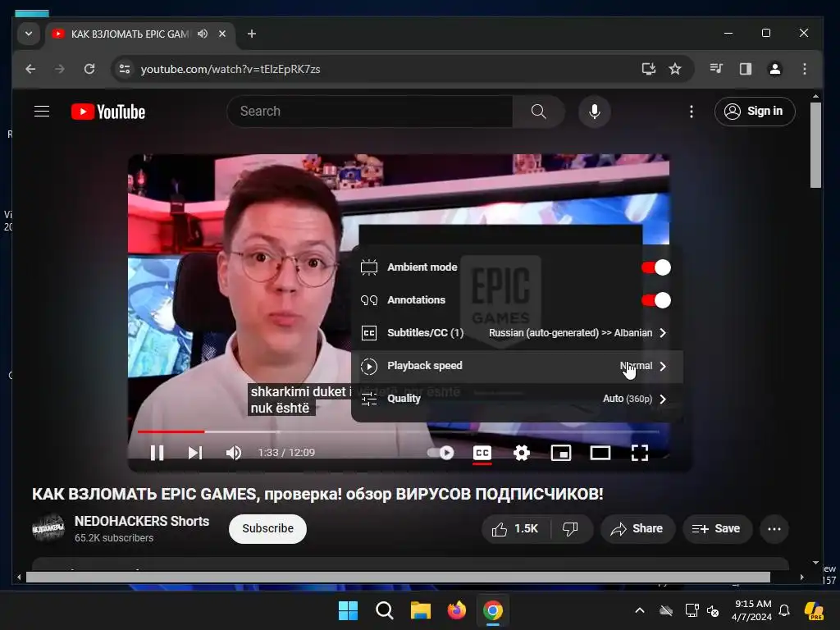Open Windows taskbar search
840x630 pixels.
pyautogui.click(x=385, y=610)
